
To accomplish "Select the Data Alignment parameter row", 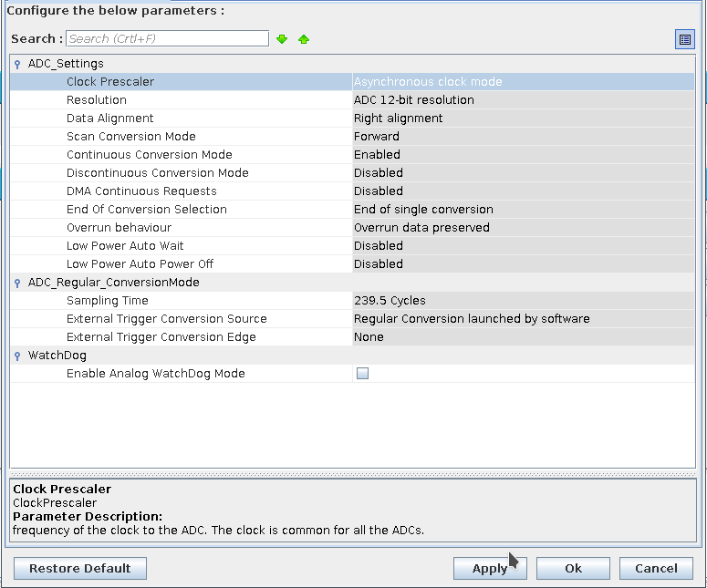I will point(109,119).
